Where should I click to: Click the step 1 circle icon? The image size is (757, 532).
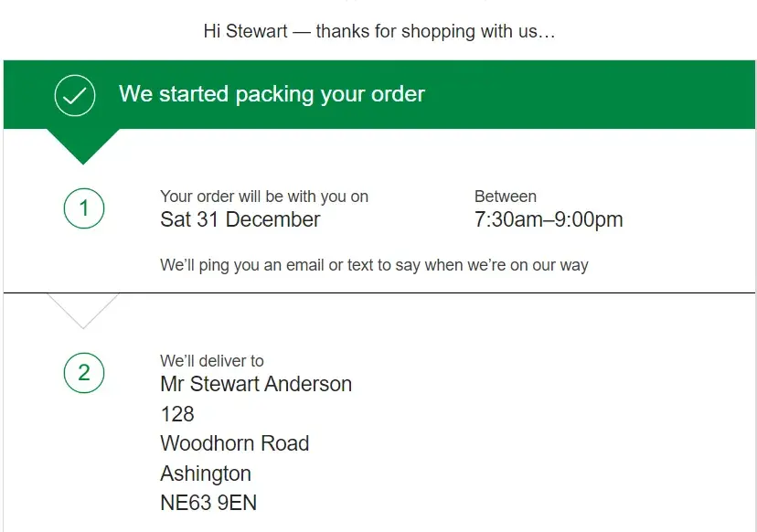pos(84,209)
